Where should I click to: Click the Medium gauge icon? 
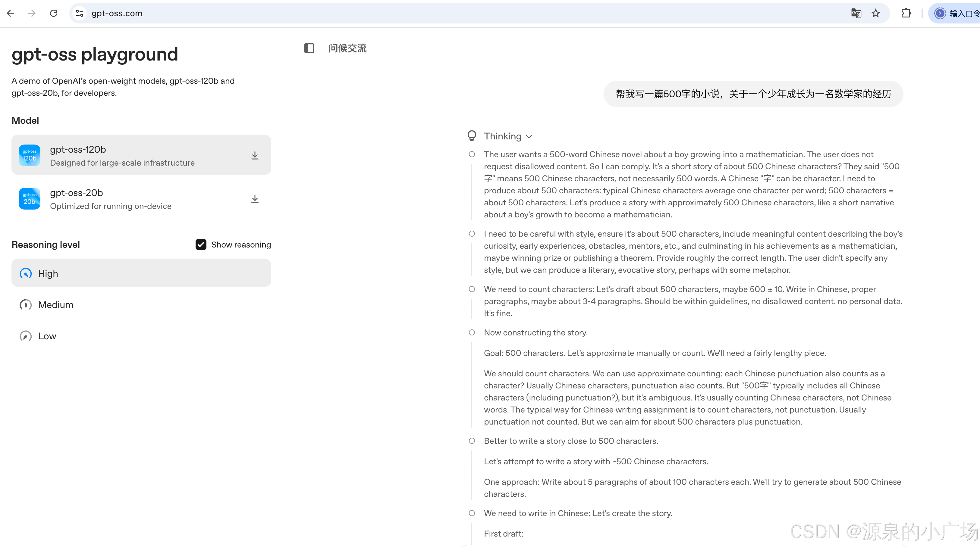[x=26, y=305]
